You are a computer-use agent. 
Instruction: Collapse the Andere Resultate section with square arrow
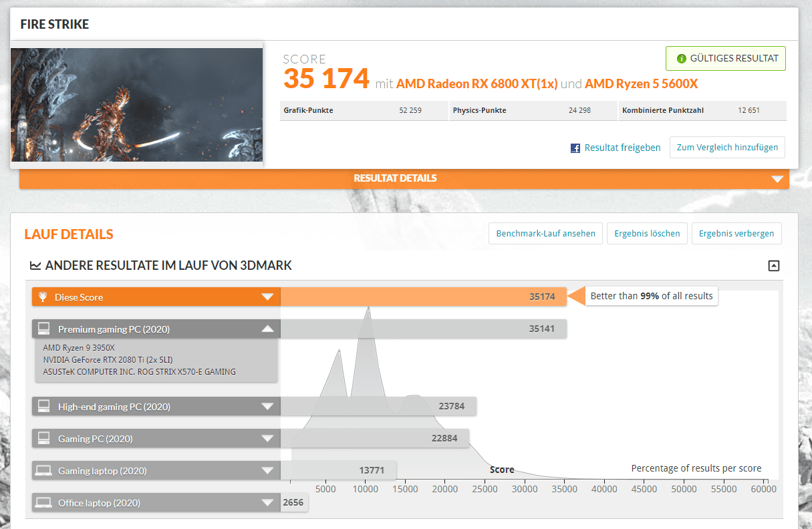(774, 266)
